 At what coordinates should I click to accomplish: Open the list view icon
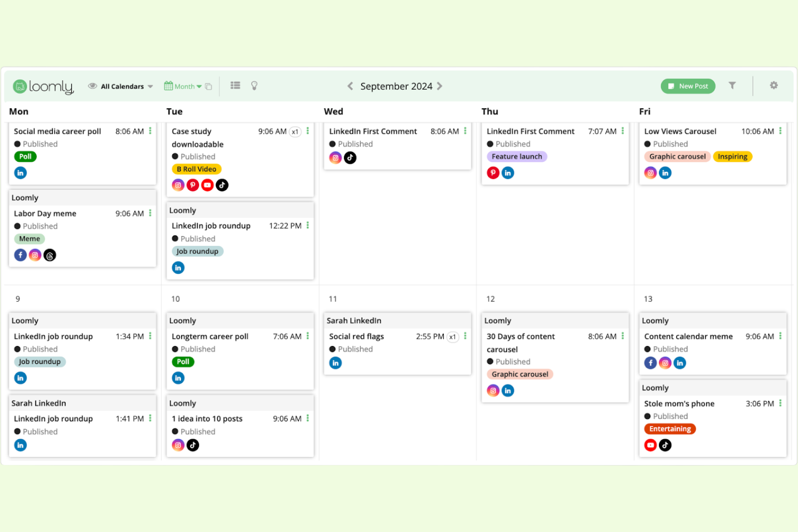[235, 86]
